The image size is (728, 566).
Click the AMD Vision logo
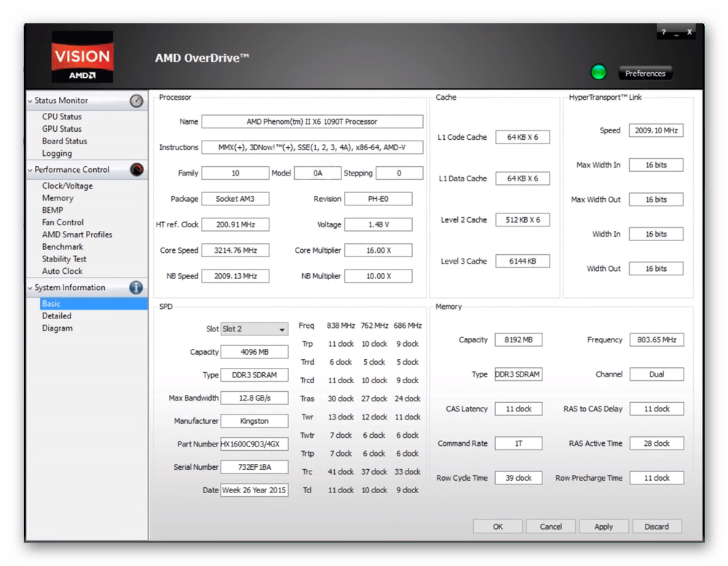[x=82, y=57]
